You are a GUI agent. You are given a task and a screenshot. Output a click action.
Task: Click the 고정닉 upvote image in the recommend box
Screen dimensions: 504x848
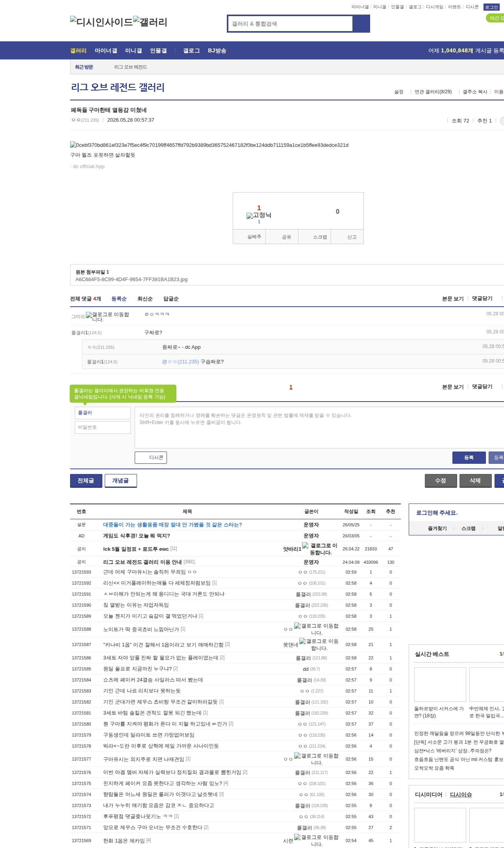point(259,215)
